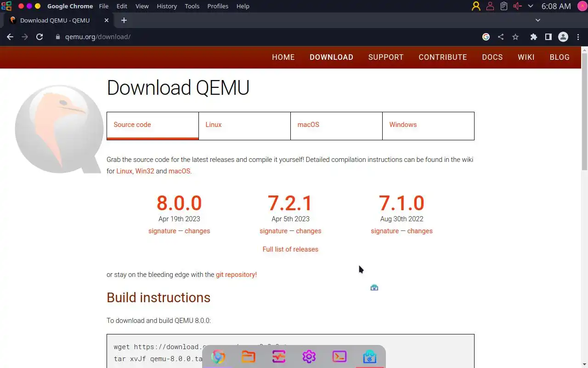Open the Profiles menu

pos(218,6)
